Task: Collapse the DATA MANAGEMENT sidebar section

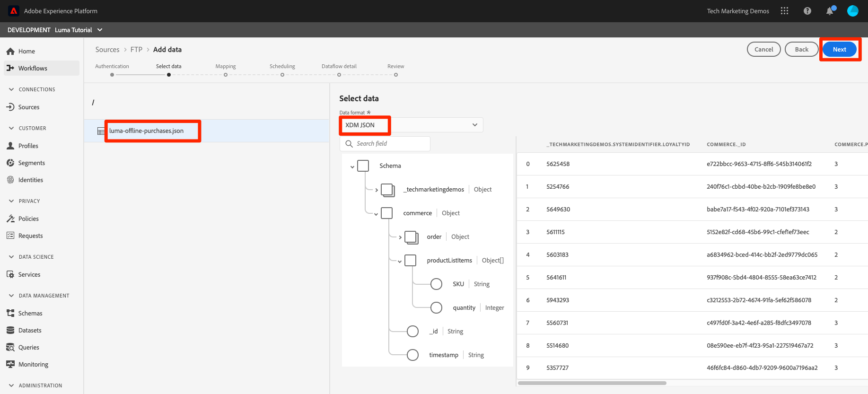Action: [11, 296]
